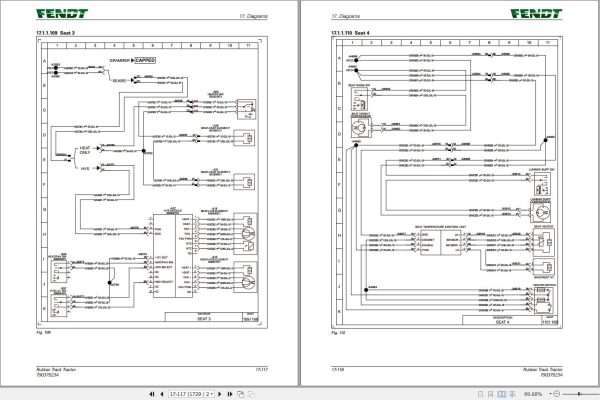The width and height of the screenshot is (600, 400).
Task: Select the two-page facing layout
Action: pos(502,394)
